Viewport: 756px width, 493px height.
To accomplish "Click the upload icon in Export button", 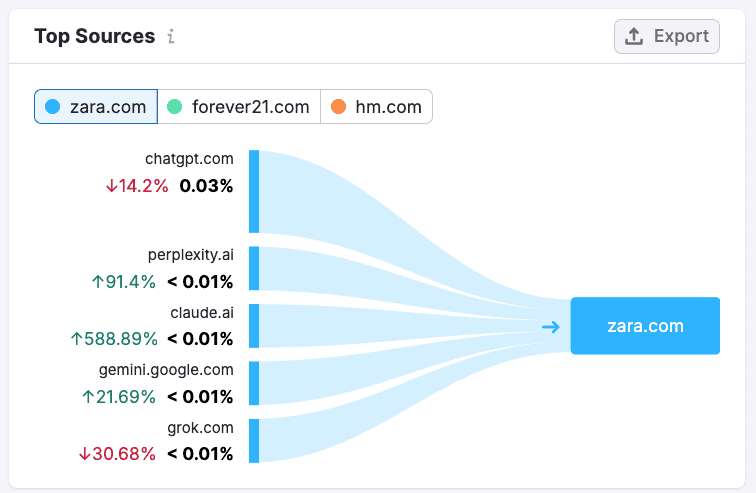I will tap(634, 36).
